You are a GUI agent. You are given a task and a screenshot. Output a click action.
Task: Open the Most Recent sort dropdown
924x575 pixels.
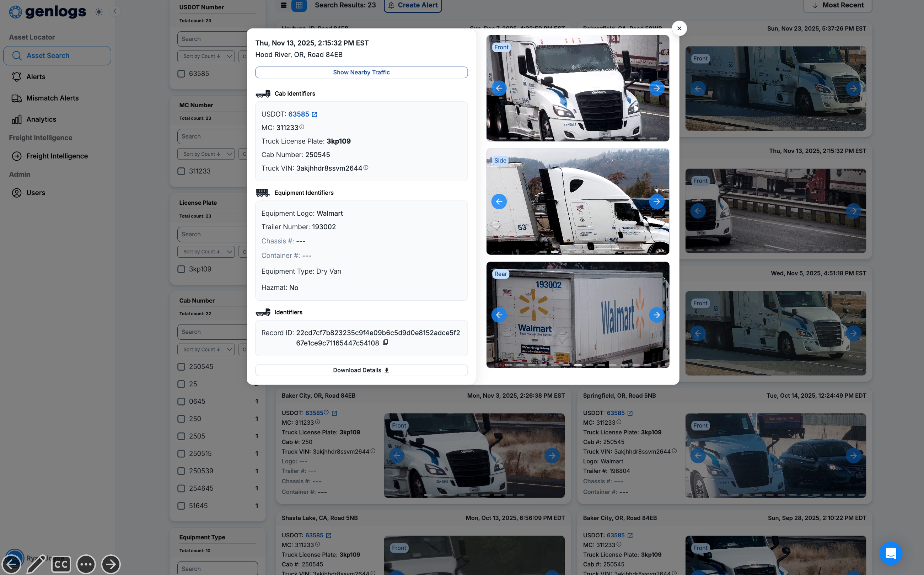(x=838, y=5)
